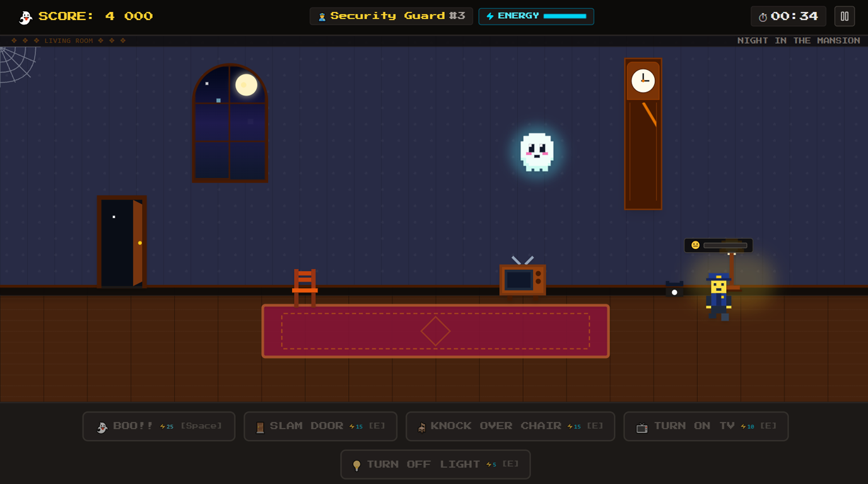
Task: Click the retro television set
Action: pyautogui.click(x=522, y=277)
